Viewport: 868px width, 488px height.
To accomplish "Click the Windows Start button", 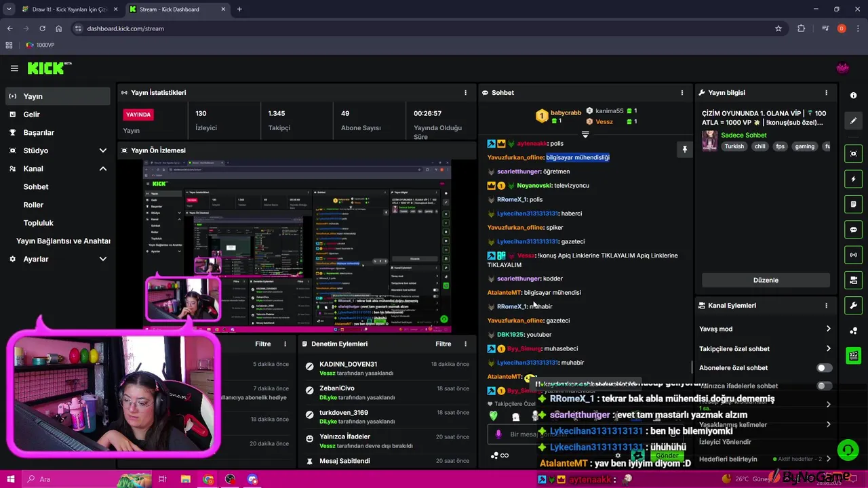I will (11, 479).
